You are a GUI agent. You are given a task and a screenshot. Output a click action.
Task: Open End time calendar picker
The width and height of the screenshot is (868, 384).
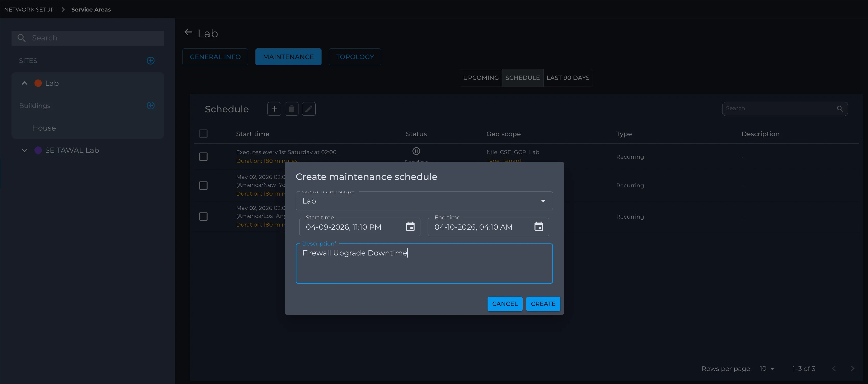coord(539,227)
